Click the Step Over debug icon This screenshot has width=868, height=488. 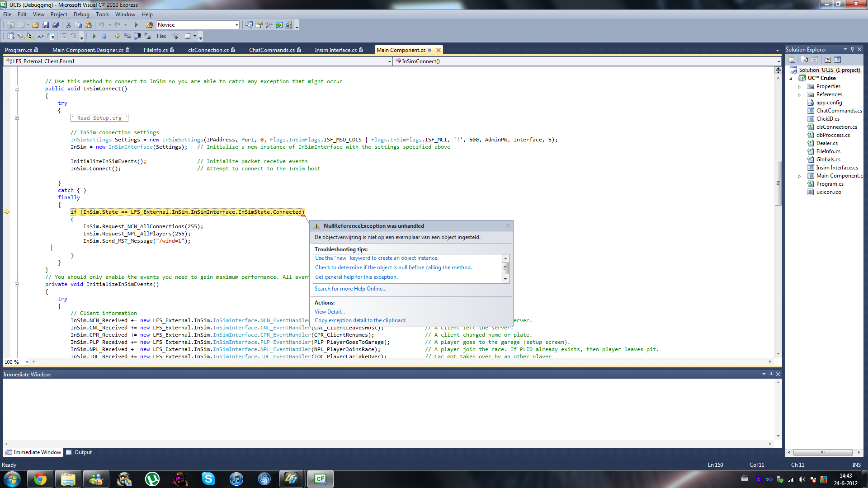tap(137, 36)
